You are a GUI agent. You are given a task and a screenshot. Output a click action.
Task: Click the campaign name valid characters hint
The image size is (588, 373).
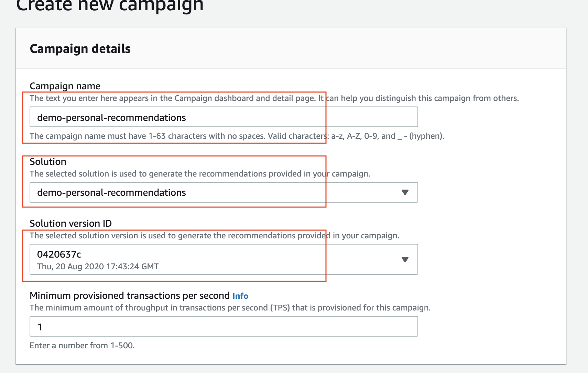coord(237,136)
